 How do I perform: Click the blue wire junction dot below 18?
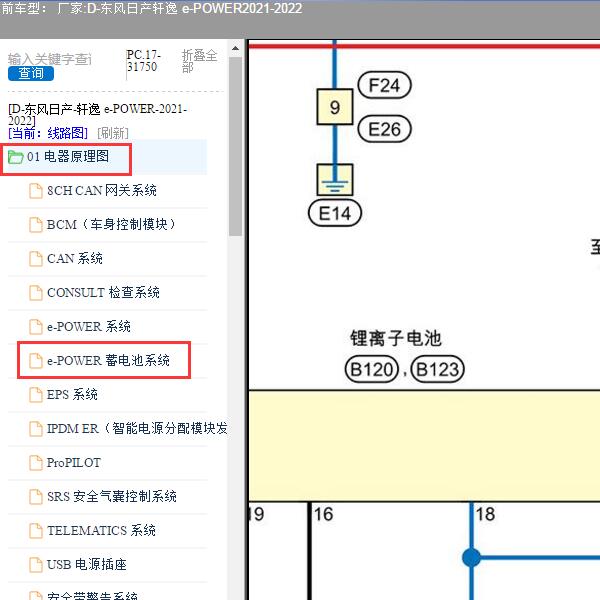pyautogui.click(x=471, y=557)
